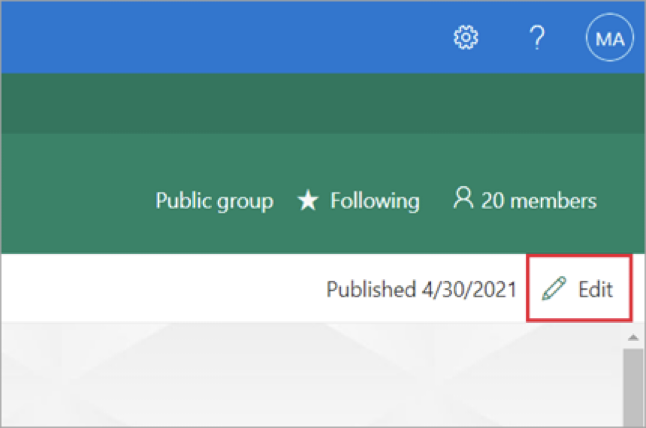Click the person icon beside 20 members
646x428 pixels.
(x=462, y=199)
